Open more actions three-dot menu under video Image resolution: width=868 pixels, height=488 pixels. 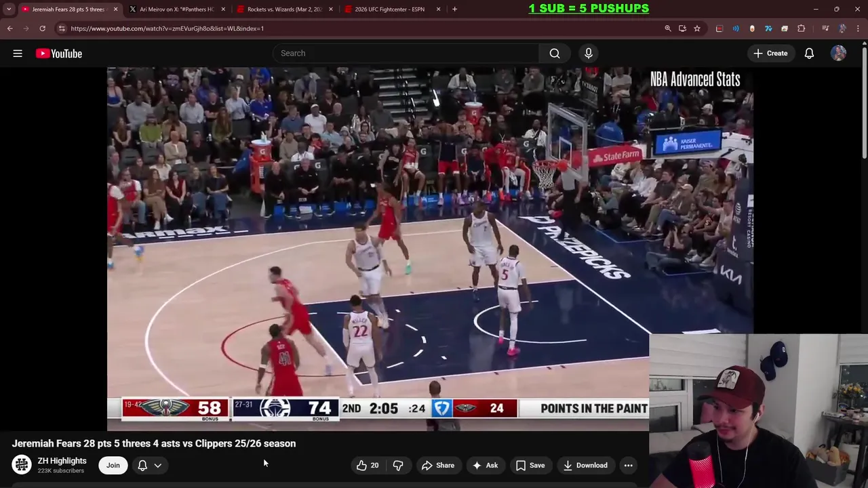tap(629, 466)
